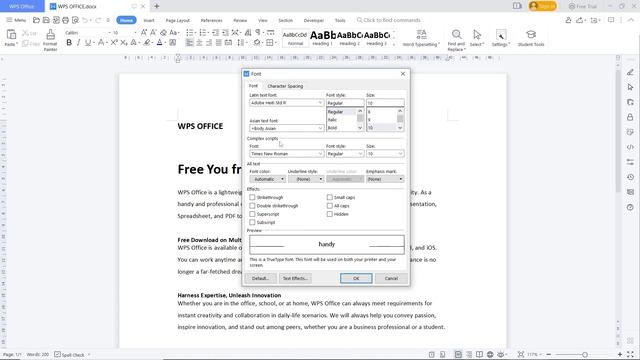Viewport: 640px width, 360px height.
Task: Enable the Small caps checkbox
Action: pyautogui.click(x=329, y=197)
